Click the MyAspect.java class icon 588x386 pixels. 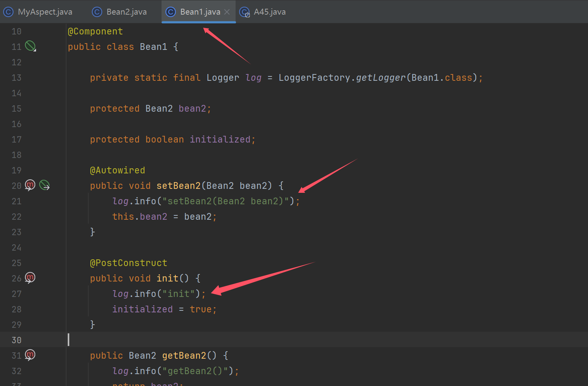click(8, 12)
